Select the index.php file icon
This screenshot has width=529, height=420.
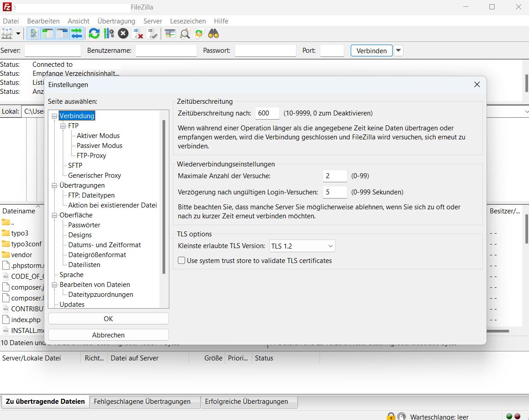[x=6, y=319]
